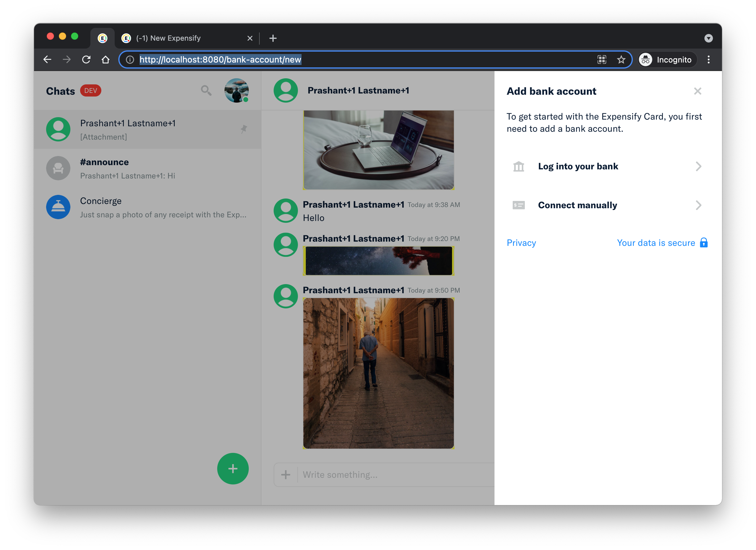This screenshot has height=550, width=756.
Task: Open the profile avatar in sidebar header
Action: pyautogui.click(x=236, y=90)
